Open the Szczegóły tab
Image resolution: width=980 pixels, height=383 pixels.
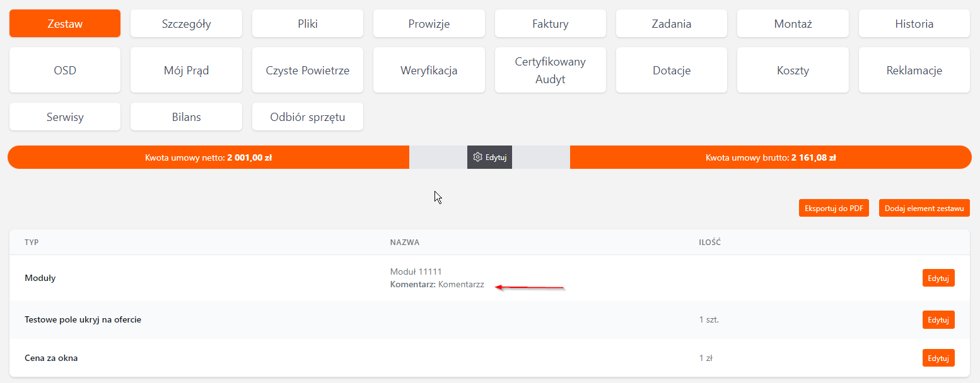[x=186, y=24]
